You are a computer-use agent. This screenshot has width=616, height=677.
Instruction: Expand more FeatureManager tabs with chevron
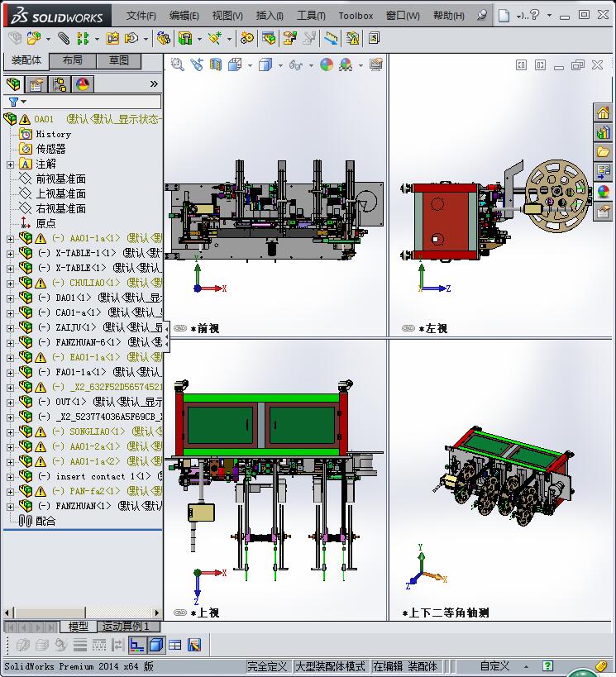[x=154, y=83]
